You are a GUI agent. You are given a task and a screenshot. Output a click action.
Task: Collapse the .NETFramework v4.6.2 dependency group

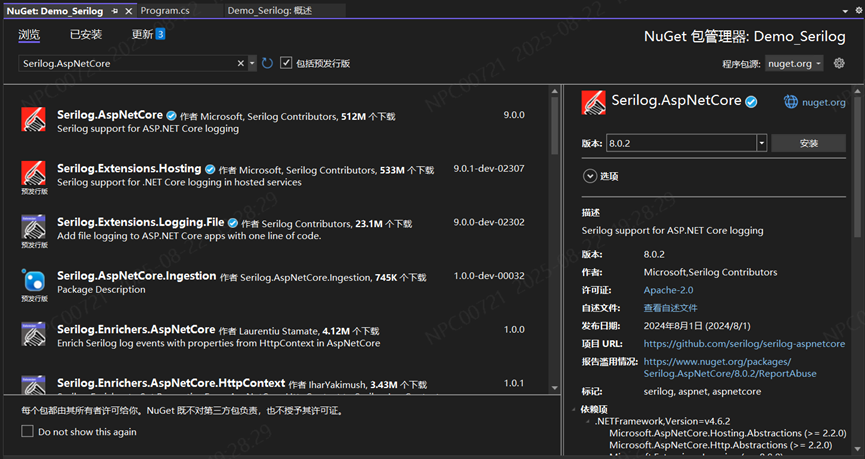pyautogui.click(x=588, y=421)
